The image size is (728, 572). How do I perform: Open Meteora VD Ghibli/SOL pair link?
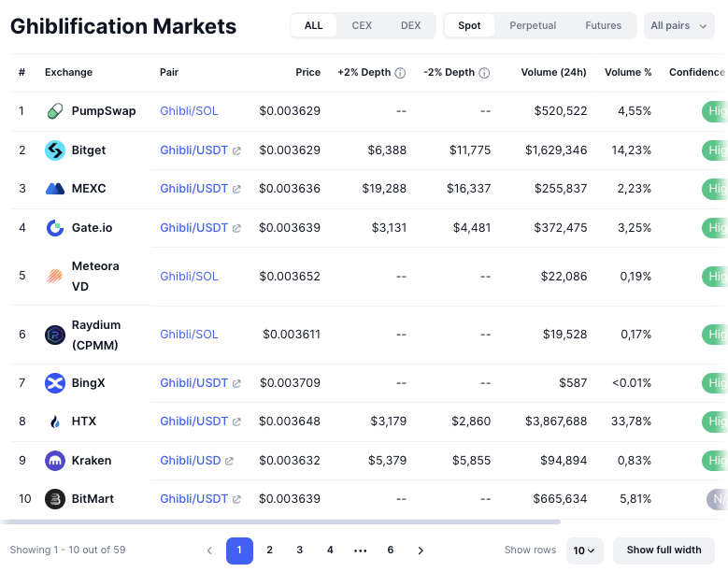(189, 277)
